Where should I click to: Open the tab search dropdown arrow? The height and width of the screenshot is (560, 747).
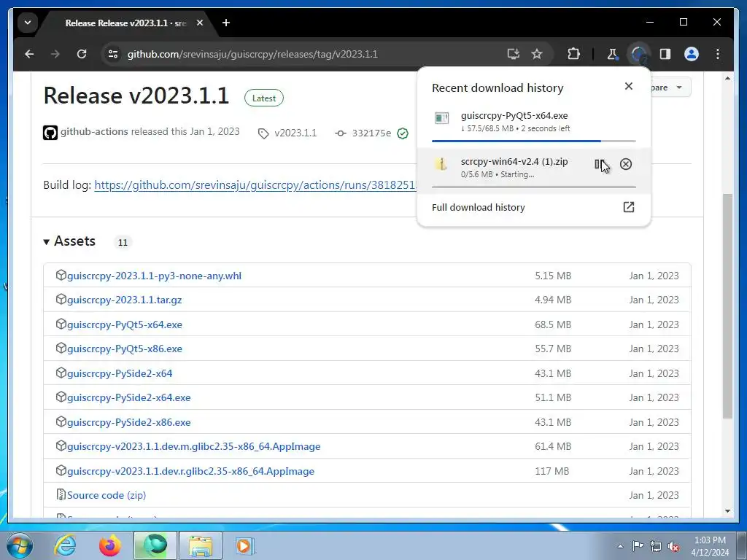pos(28,23)
